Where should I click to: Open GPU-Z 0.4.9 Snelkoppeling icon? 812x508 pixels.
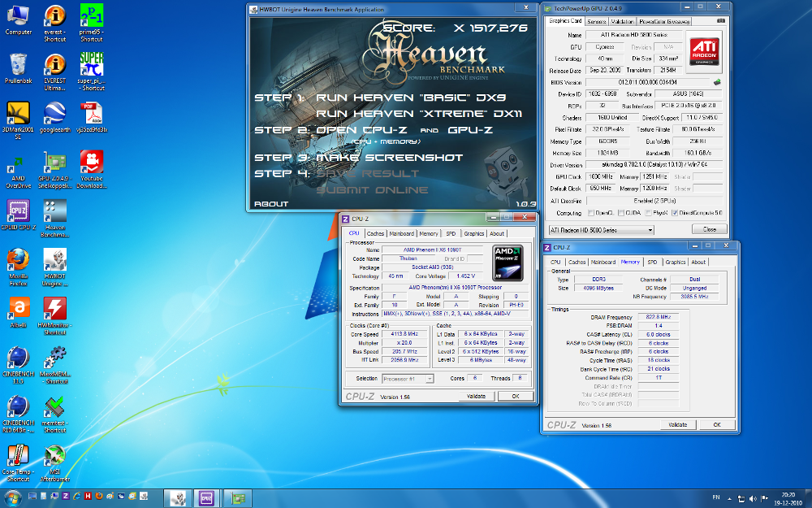coord(55,170)
